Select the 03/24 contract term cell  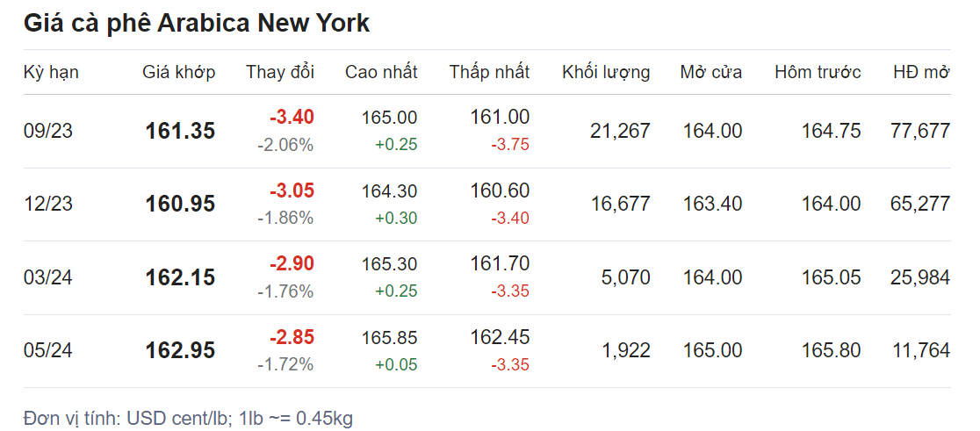[47, 277]
